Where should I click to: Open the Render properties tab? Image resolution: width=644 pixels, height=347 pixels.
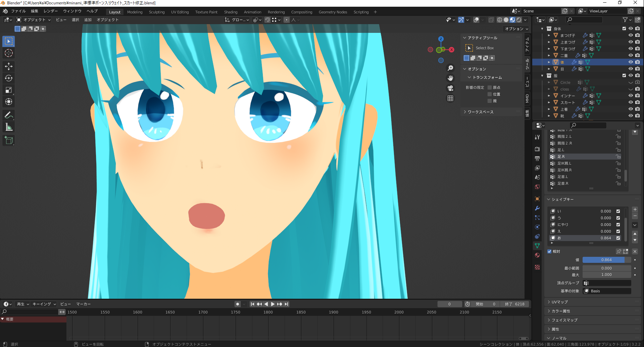tap(537, 149)
